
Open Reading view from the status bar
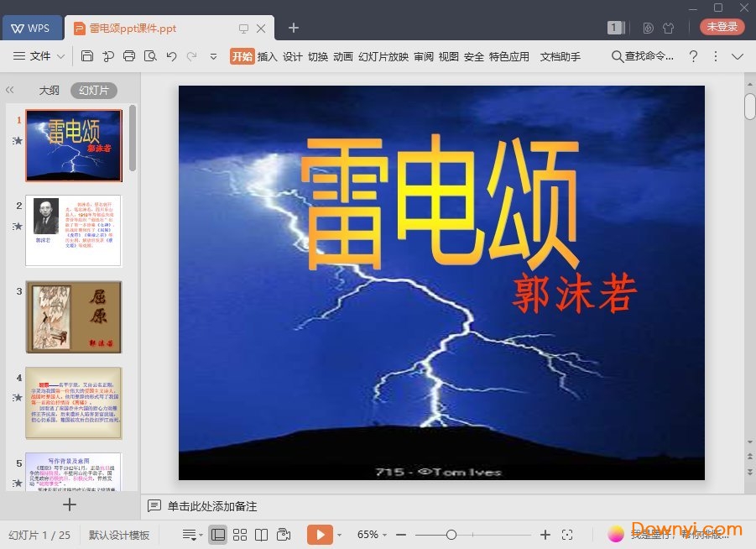tap(262, 535)
